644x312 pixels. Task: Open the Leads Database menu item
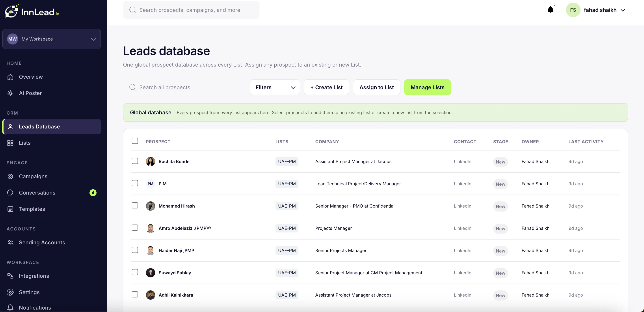(52, 127)
